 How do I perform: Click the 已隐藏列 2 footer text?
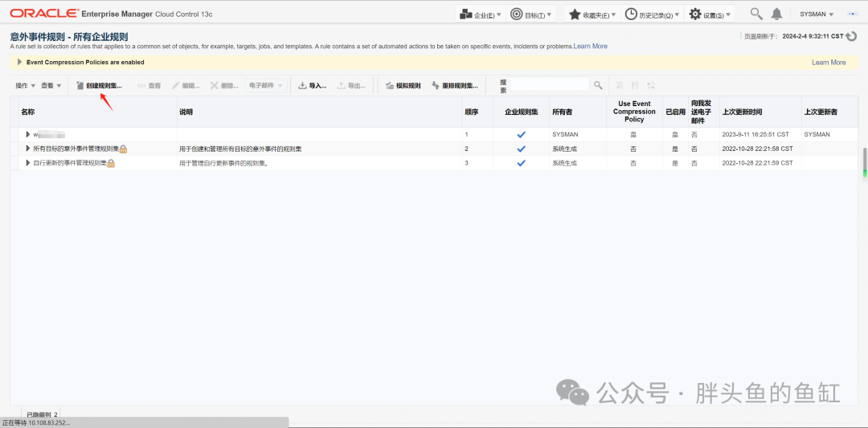pyautogui.click(x=42, y=414)
